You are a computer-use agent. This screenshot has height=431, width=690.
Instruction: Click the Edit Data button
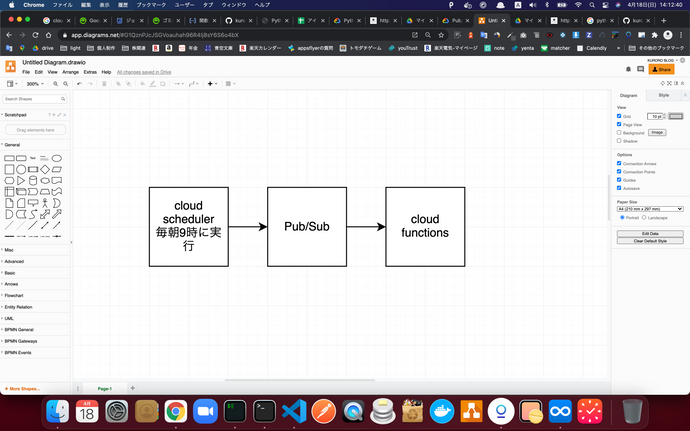(650, 233)
